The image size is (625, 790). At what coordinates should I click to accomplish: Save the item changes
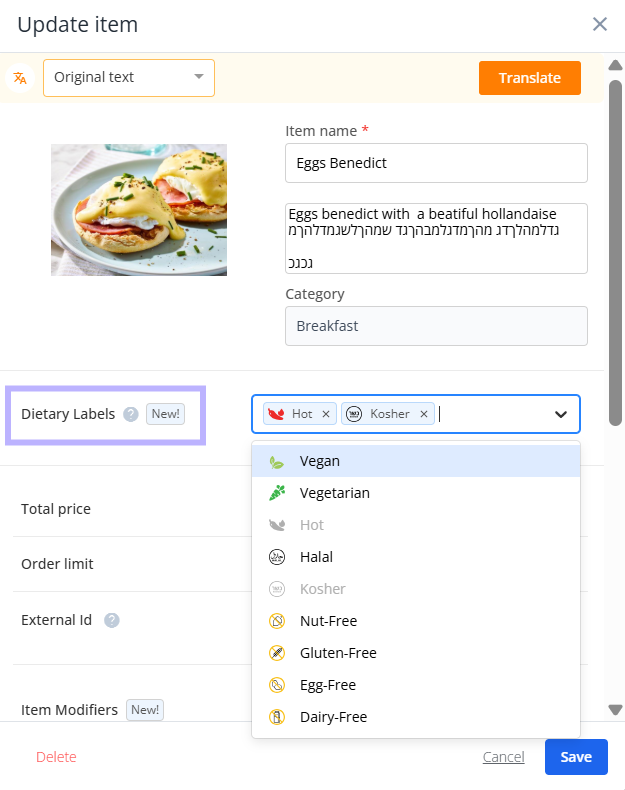[576, 757]
